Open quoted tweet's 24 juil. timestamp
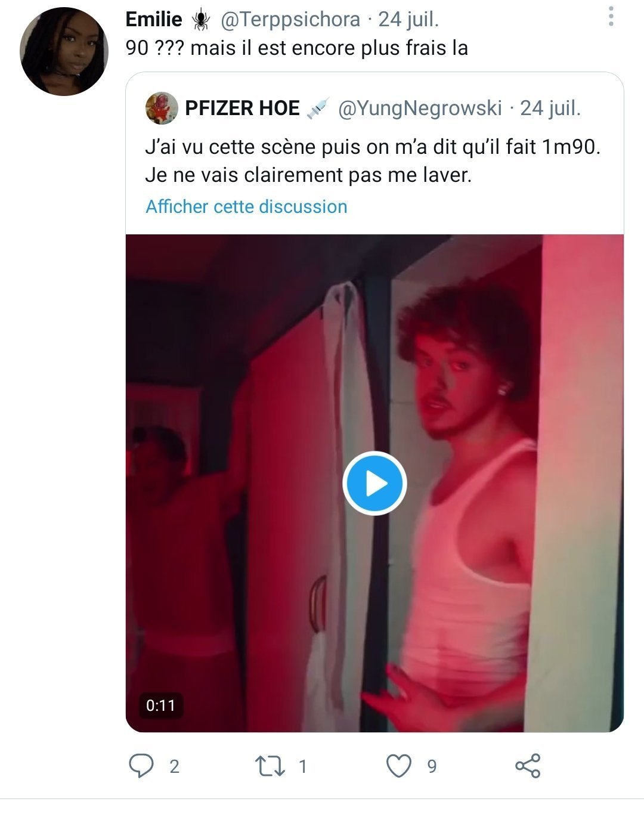Screen dimensions: 644x814 point(550,108)
